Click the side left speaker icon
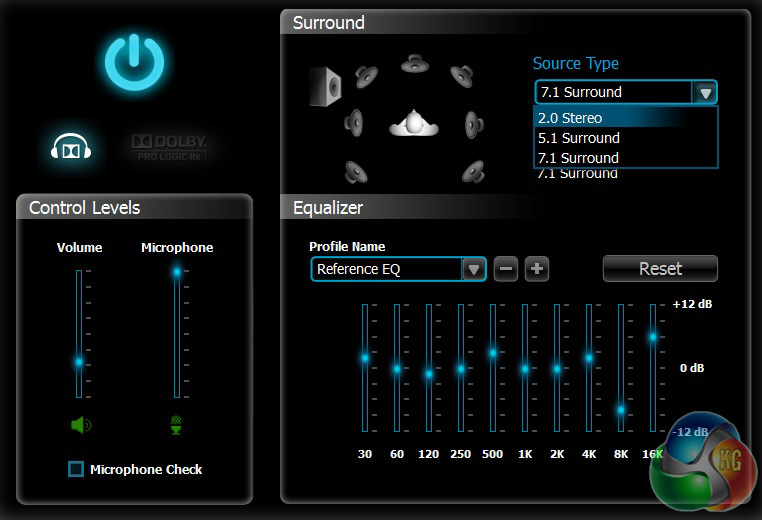Viewport: 762px width, 520px height. click(x=353, y=122)
